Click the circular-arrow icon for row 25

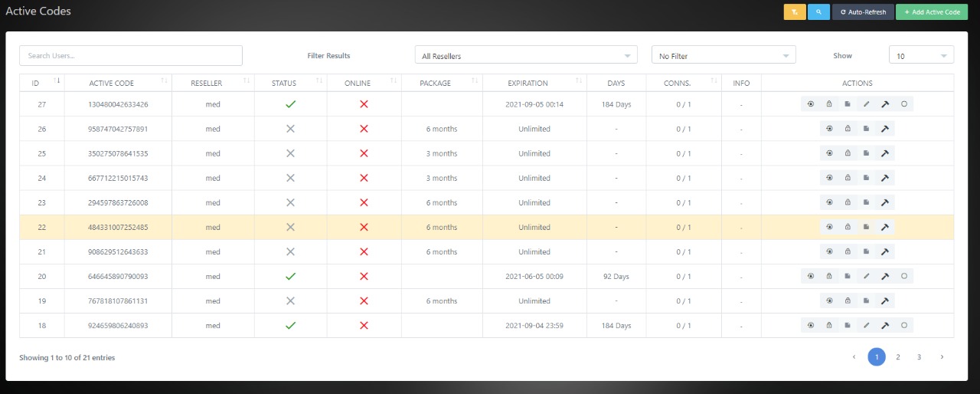(829, 153)
